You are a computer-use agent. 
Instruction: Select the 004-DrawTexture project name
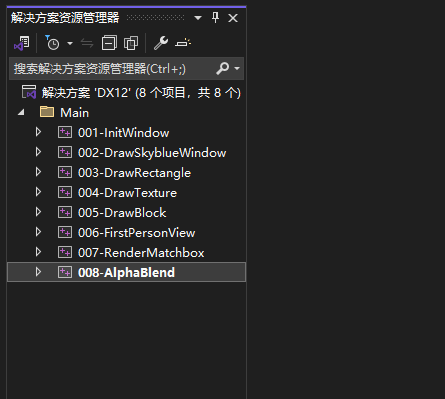pos(127,193)
